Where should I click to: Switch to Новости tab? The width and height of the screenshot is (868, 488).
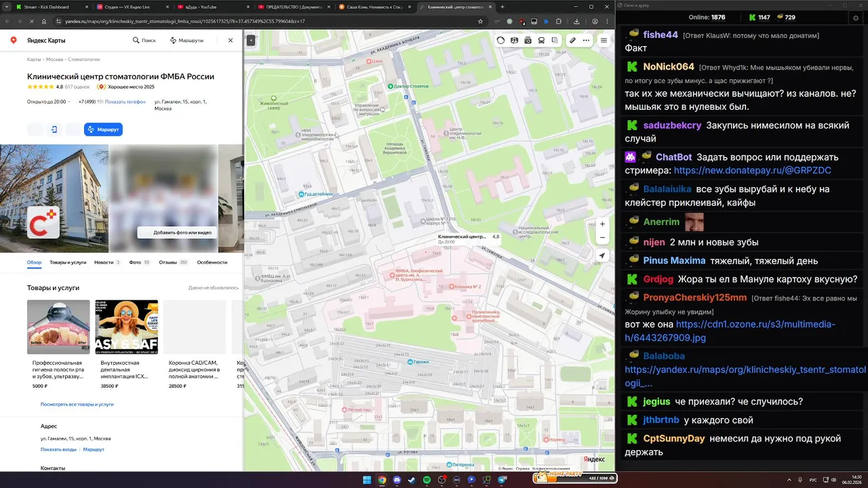click(107, 262)
